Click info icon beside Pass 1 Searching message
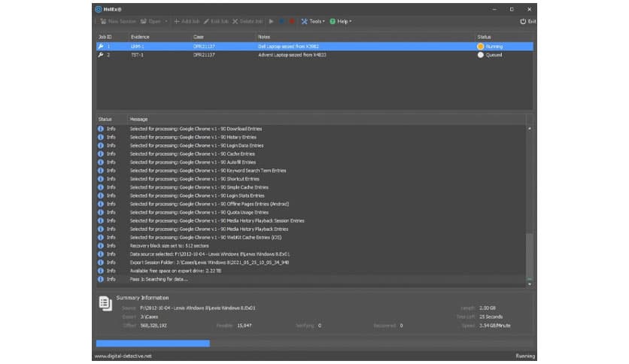The width and height of the screenshot is (629, 364). pyautogui.click(x=101, y=279)
